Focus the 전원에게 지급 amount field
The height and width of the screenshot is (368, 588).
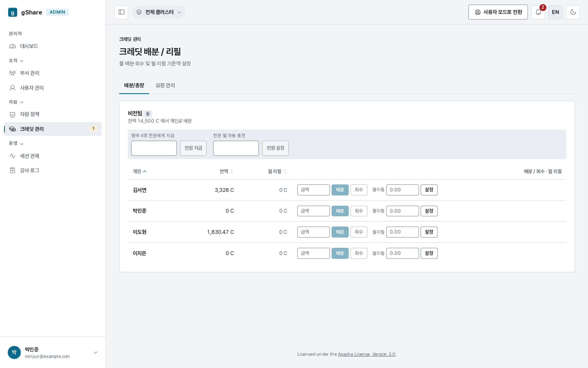click(x=154, y=148)
